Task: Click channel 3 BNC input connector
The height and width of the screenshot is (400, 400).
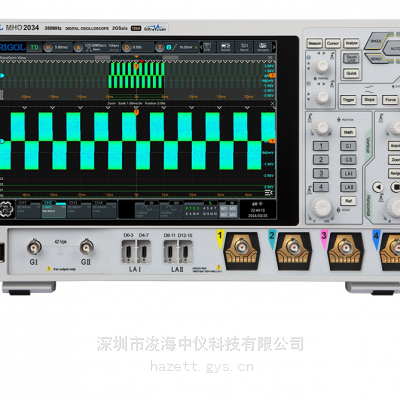Action: 345,247
